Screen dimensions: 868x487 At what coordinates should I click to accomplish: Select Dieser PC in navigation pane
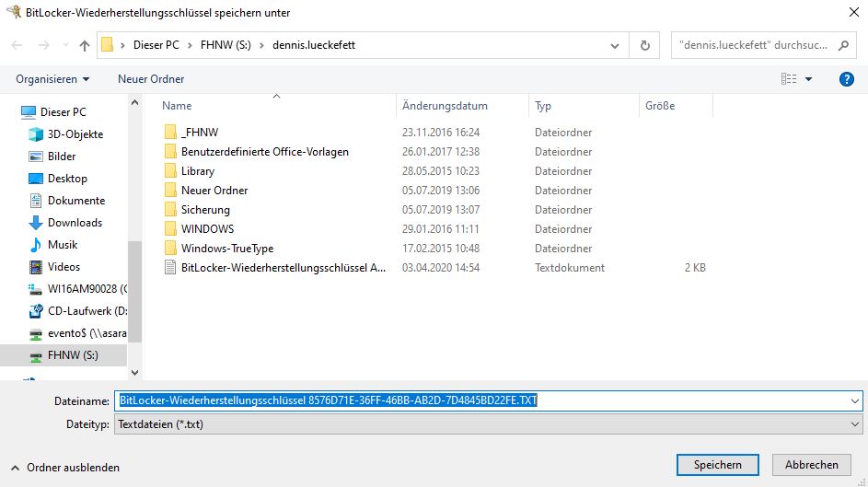click(x=53, y=111)
